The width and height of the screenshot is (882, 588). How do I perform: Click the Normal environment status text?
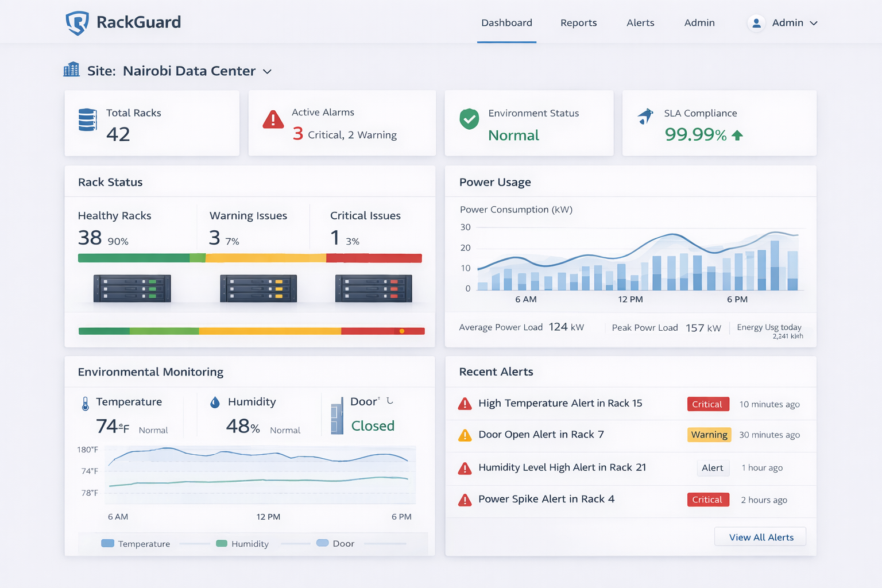pos(513,136)
